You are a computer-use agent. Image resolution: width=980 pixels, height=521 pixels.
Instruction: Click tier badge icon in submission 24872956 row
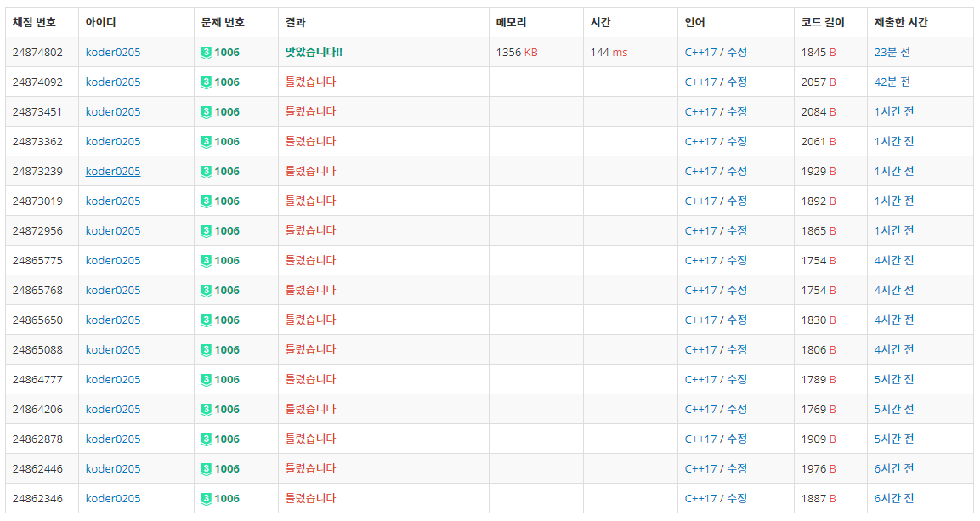[207, 231]
